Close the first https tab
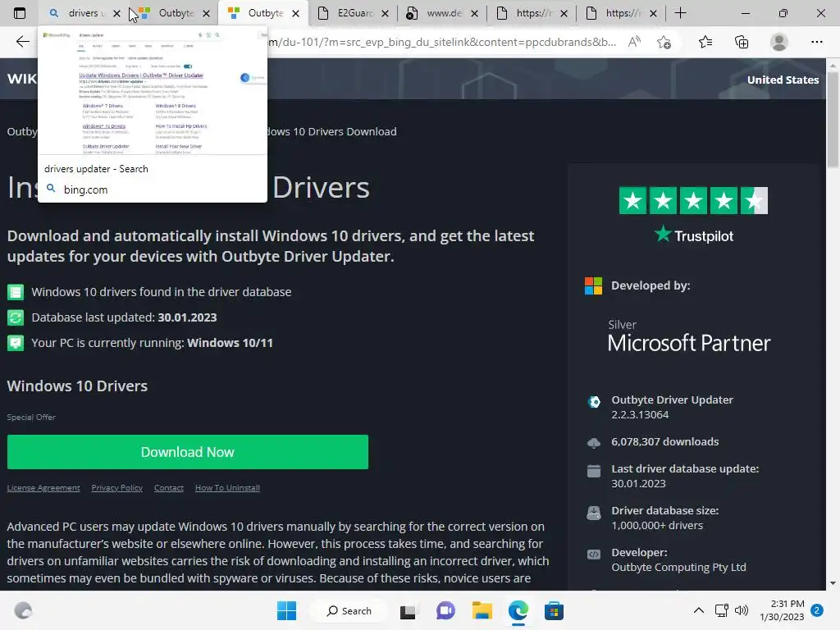This screenshot has height=630, width=840. 564,14
